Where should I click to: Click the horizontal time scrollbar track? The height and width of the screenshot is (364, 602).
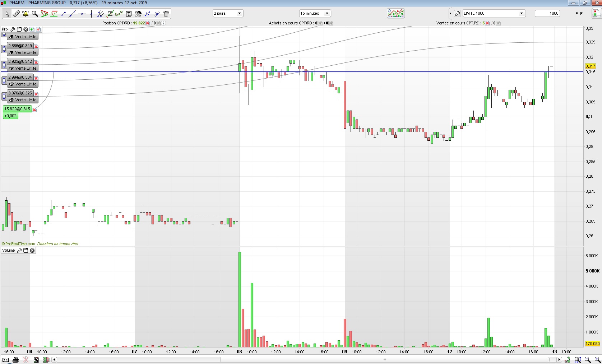click(306, 359)
